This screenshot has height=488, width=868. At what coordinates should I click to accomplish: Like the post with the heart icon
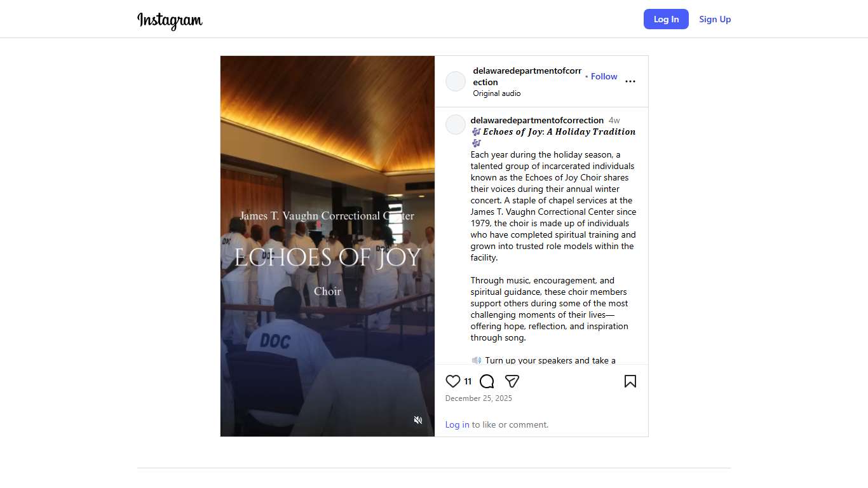pyautogui.click(x=453, y=381)
